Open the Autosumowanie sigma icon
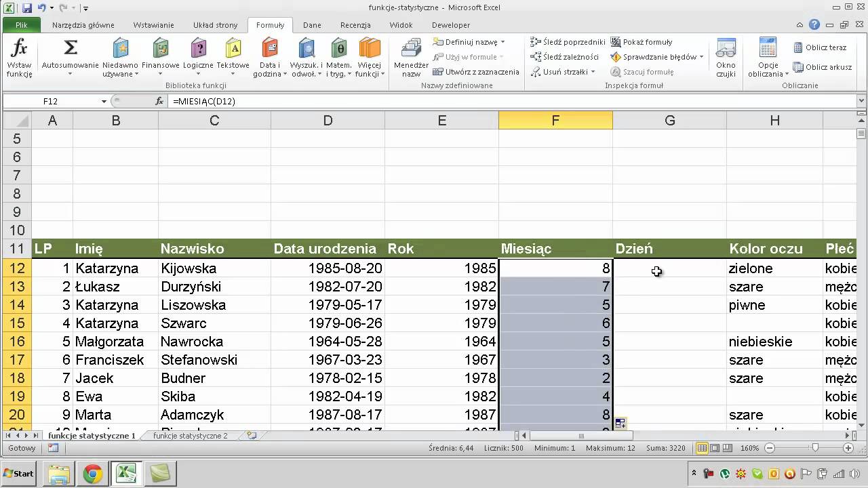Screen dimensions: 868x488 [x=71, y=49]
